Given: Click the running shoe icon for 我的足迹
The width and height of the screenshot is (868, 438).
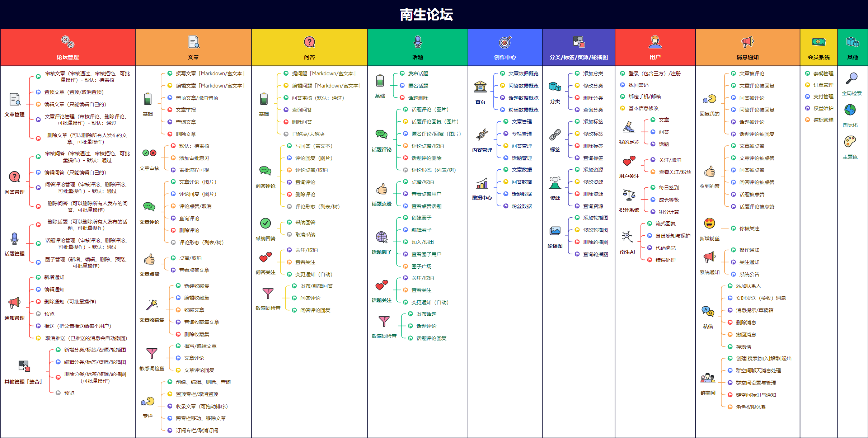Looking at the screenshot, I should click(629, 127).
